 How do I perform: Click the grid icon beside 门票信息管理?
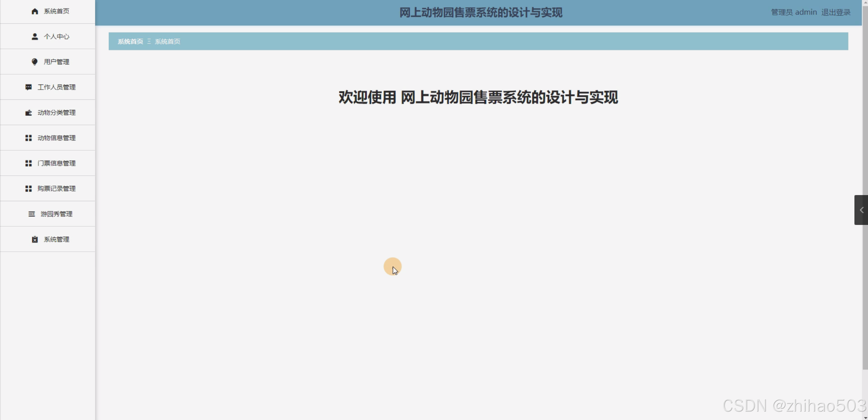coord(29,163)
